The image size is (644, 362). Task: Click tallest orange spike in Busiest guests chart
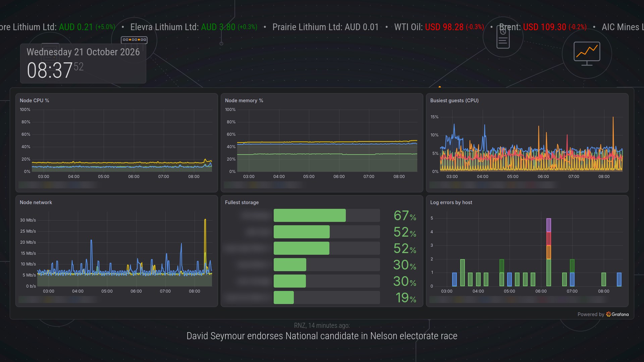coord(613,134)
